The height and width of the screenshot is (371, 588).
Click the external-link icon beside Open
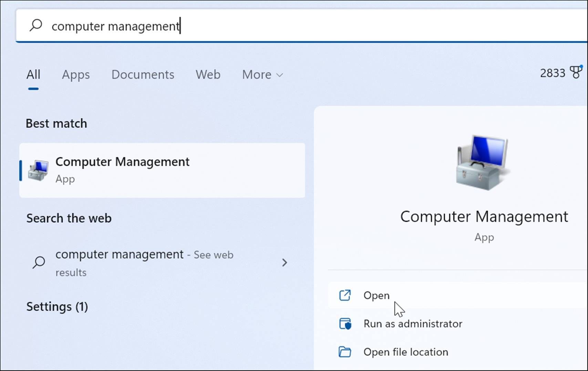[x=345, y=295]
